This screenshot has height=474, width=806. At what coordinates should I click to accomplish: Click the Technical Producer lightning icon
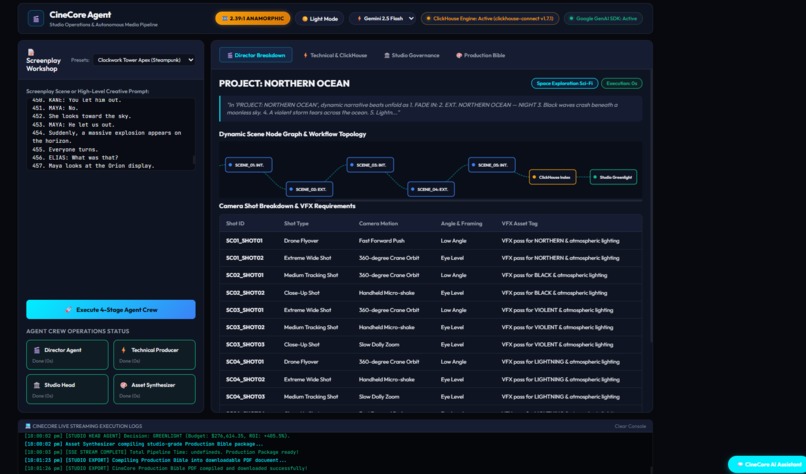pyautogui.click(x=123, y=350)
